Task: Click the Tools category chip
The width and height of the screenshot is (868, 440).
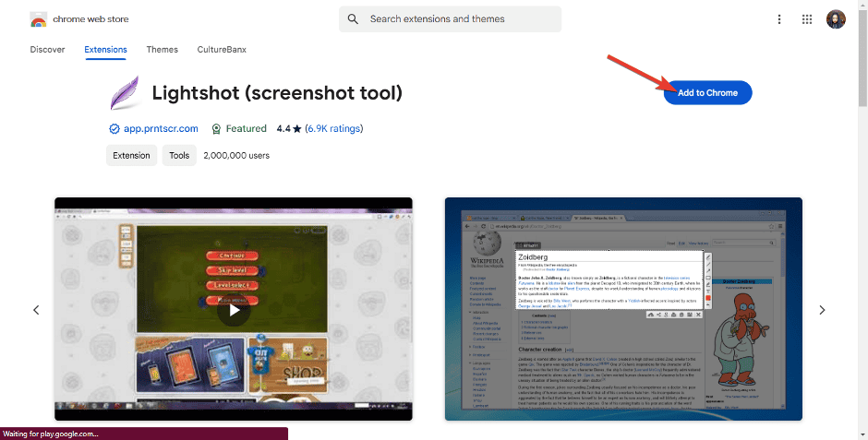Action: tap(179, 155)
